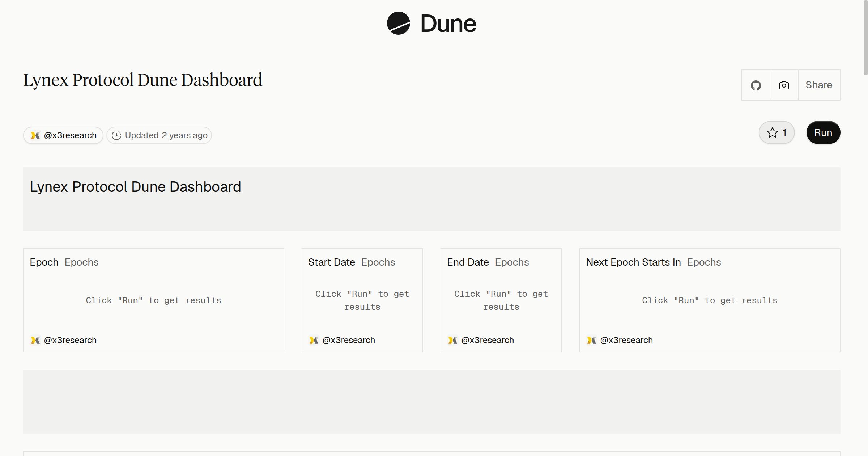The image size is (868, 456).
Task: Click the x3research avatar in the Next Epoch card
Action: 591,340
